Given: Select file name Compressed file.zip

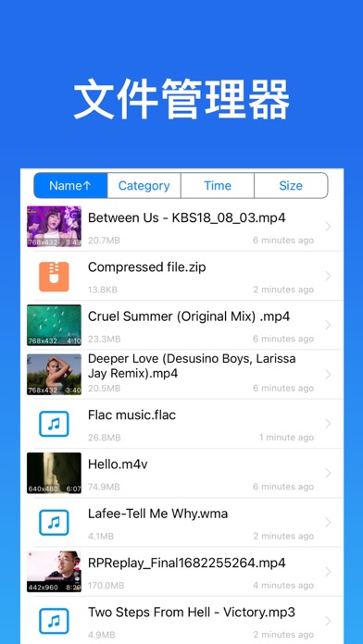Looking at the screenshot, I should click(x=146, y=267).
